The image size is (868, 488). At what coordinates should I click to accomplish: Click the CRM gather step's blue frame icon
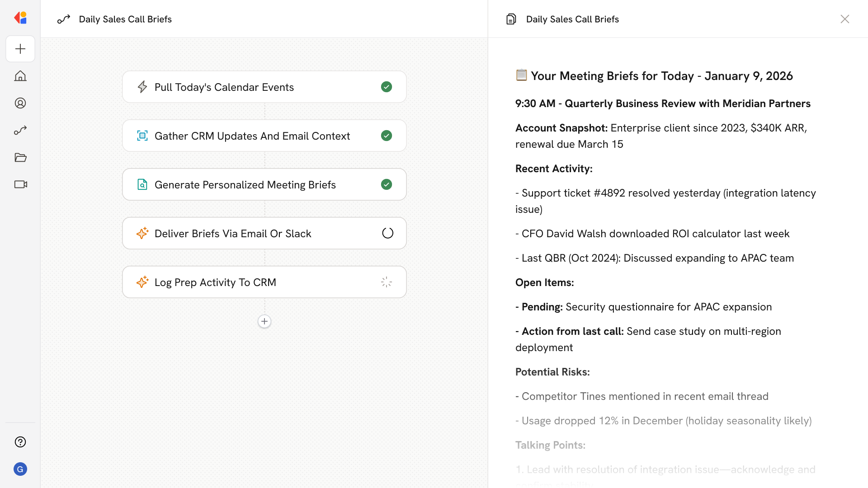[x=142, y=136]
